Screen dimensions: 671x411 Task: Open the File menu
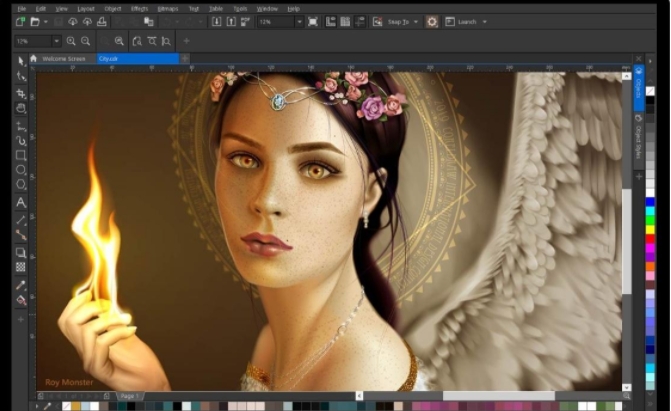point(21,9)
